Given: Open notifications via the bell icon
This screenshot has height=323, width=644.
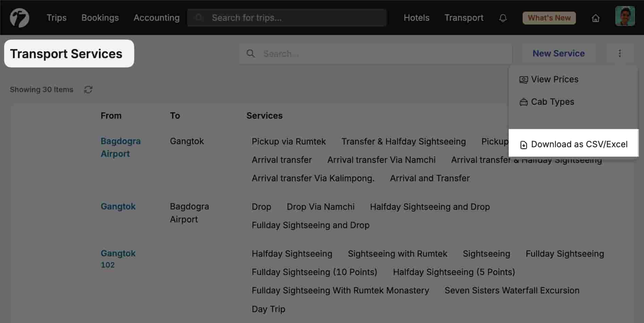Looking at the screenshot, I should (x=503, y=18).
